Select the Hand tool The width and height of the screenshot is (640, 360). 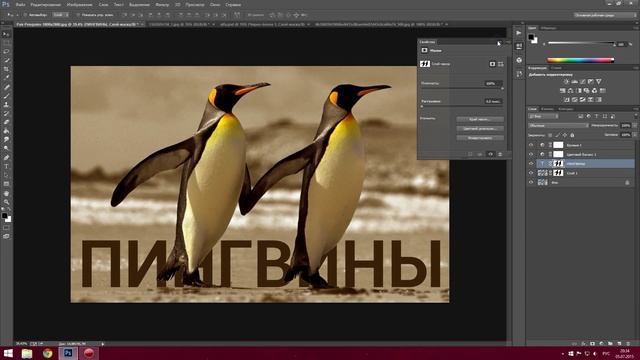click(6, 193)
